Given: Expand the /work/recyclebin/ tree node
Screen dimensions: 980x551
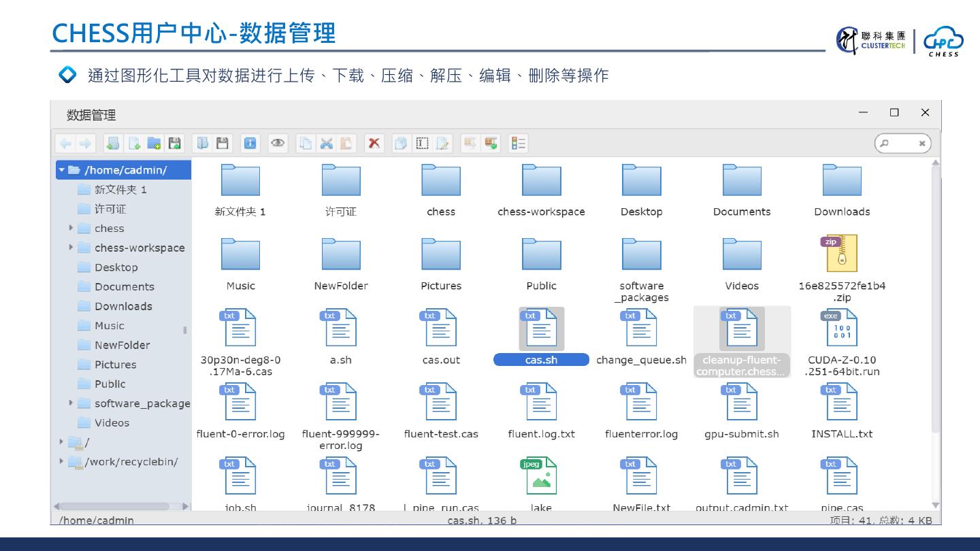Looking at the screenshot, I should pyautogui.click(x=62, y=462).
